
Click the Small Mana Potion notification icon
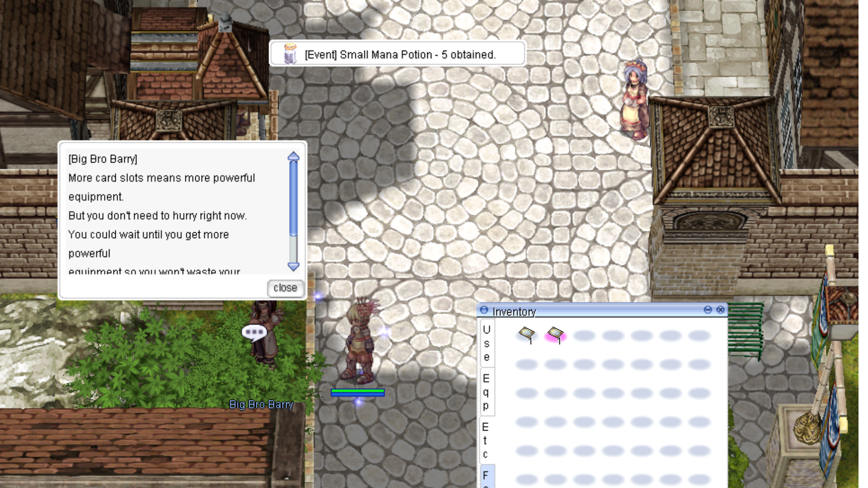(290, 54)
